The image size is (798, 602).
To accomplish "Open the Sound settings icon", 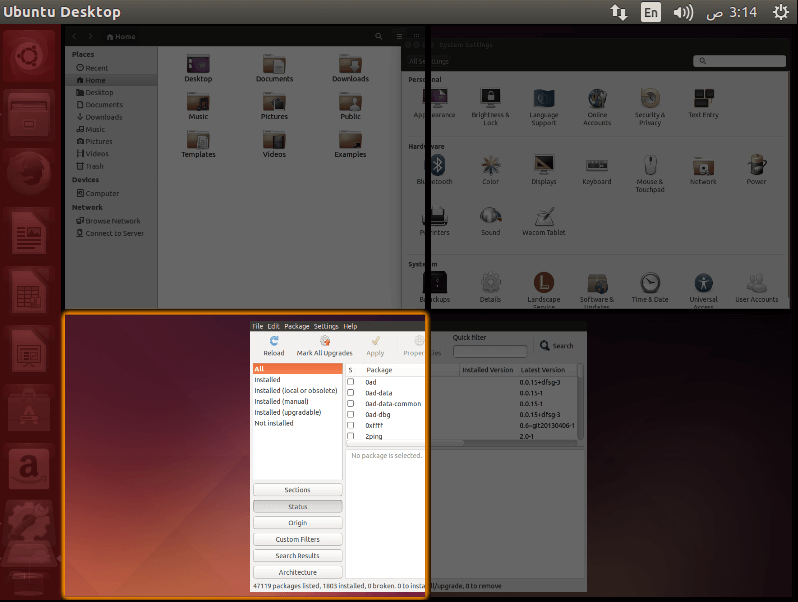I will (x=491, y=216).
